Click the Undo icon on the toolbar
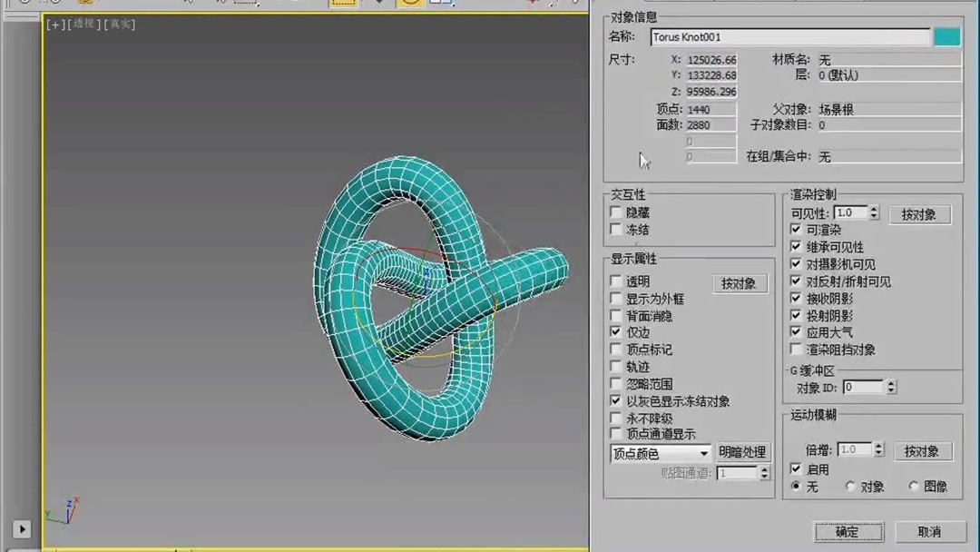Screen dimensions: 980x552 tap(24, 5)
